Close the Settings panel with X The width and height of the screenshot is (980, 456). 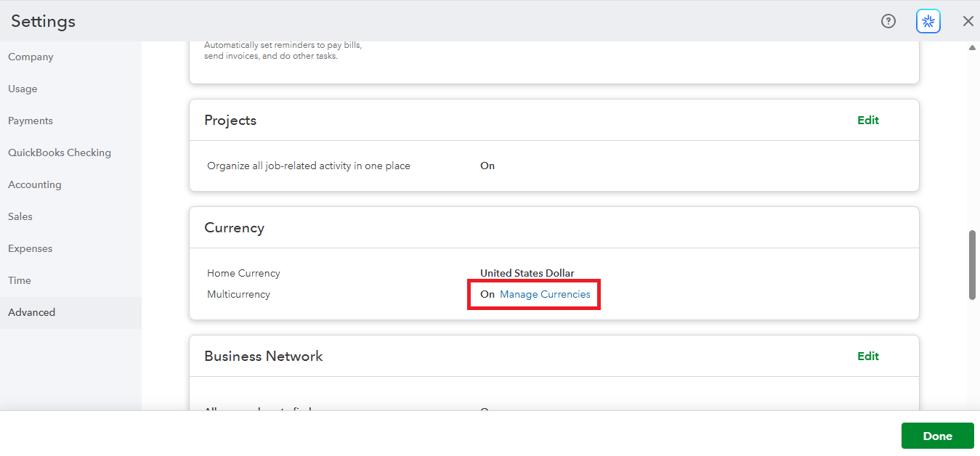968,21
